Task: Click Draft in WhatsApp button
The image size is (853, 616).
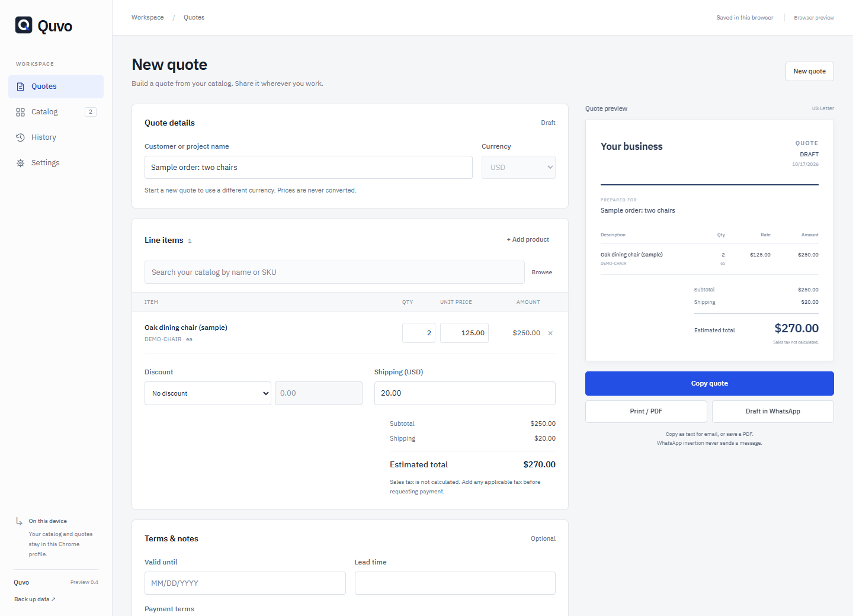Action: click(x=773, y=412)
